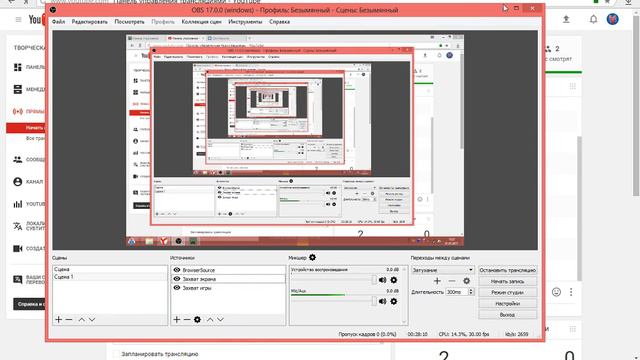Click the 00:28:10 stream timer in the status bar

tap(417, 334)
